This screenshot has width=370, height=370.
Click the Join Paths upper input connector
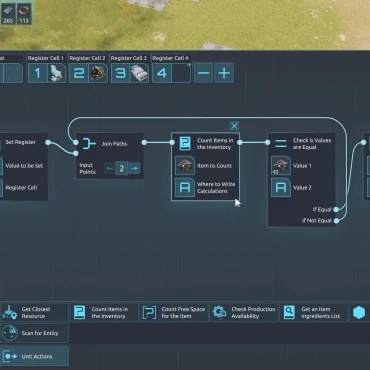coord(76,142)
